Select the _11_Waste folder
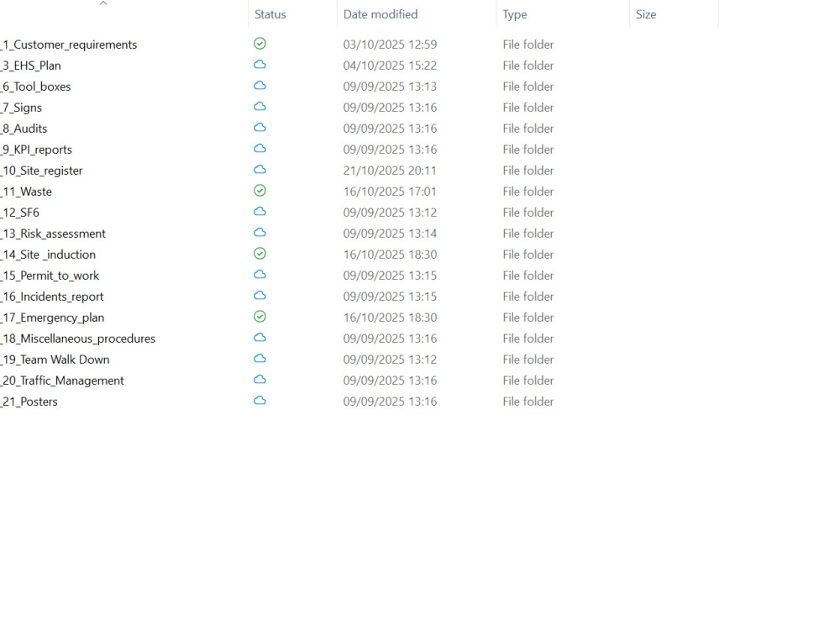 tap(26, 192)
